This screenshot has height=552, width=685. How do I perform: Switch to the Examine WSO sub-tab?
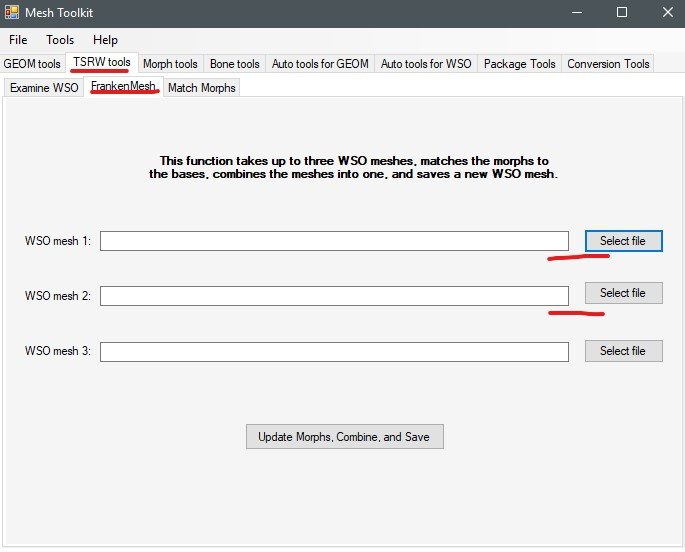(44, 88)
